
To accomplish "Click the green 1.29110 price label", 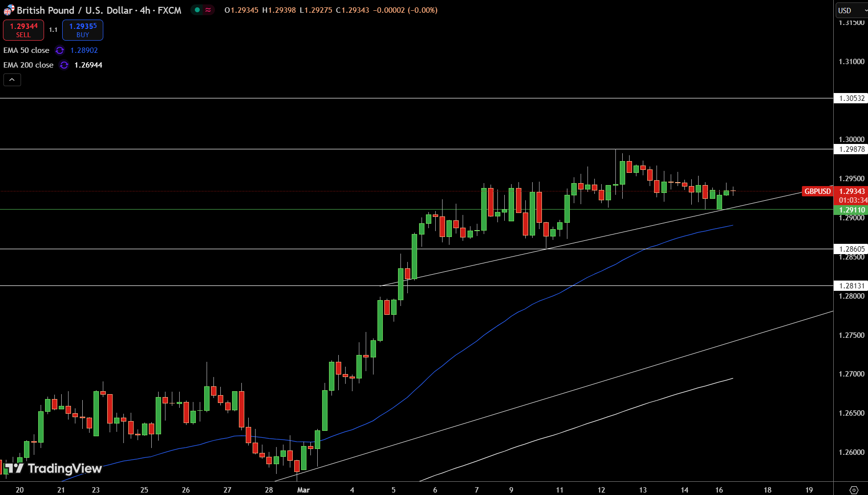I will click(x=851, y=210).
